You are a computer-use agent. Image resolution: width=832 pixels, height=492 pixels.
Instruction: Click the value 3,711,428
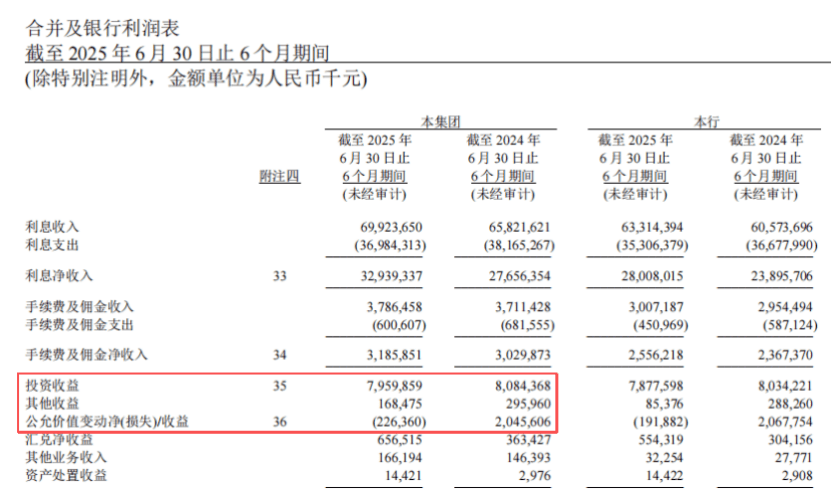point(523,307)
